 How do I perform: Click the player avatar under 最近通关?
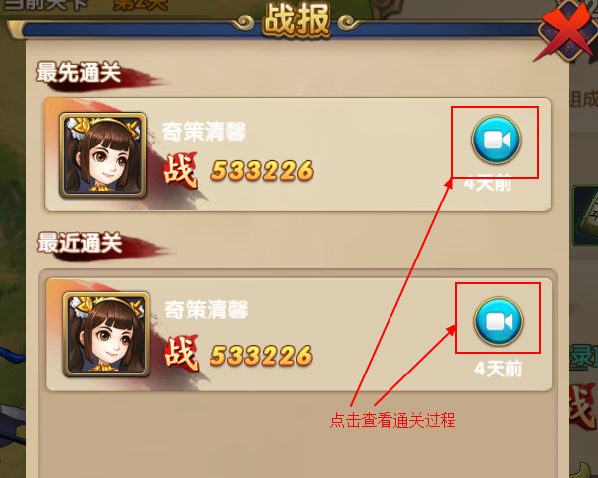tap(106, 334)
